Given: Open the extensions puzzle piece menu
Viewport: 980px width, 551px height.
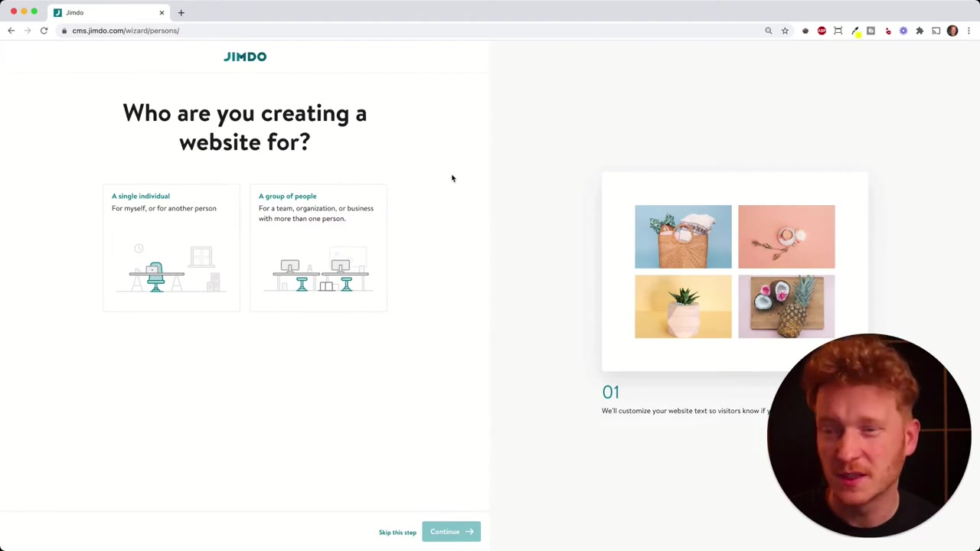Looking at the screenshot, I should click(x=920, y=31).
